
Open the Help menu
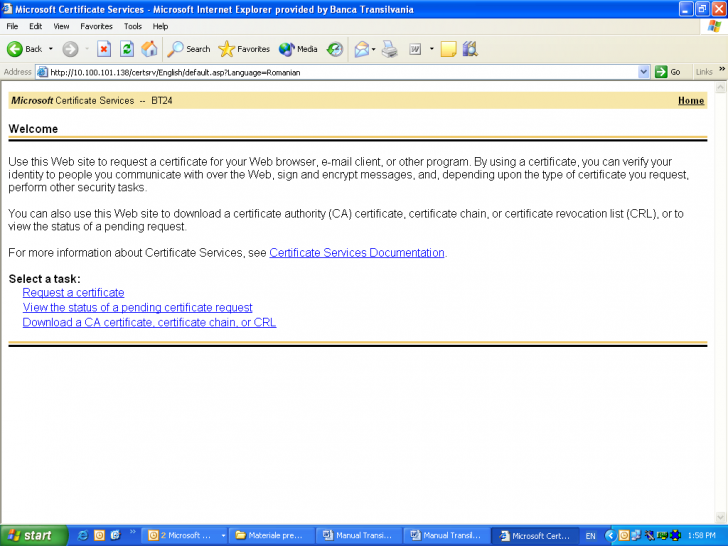pyautogui.click(x=160, y=26)
